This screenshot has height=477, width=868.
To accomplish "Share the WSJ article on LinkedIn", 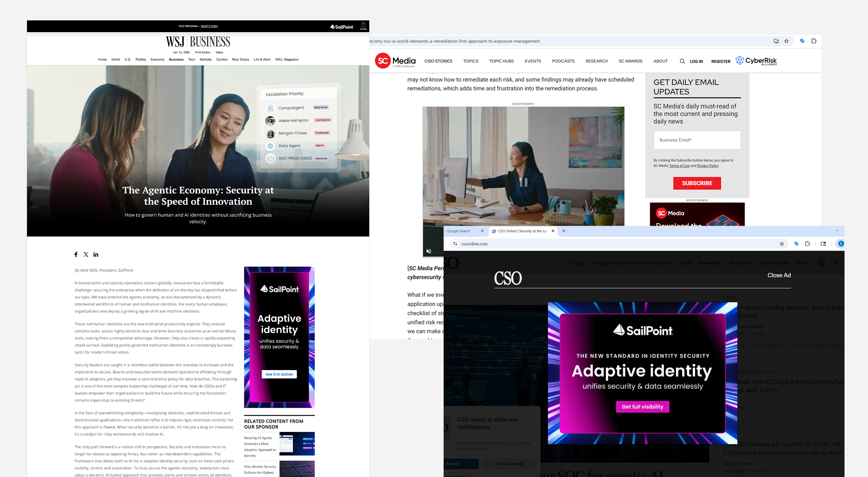I will coord(96,254).
